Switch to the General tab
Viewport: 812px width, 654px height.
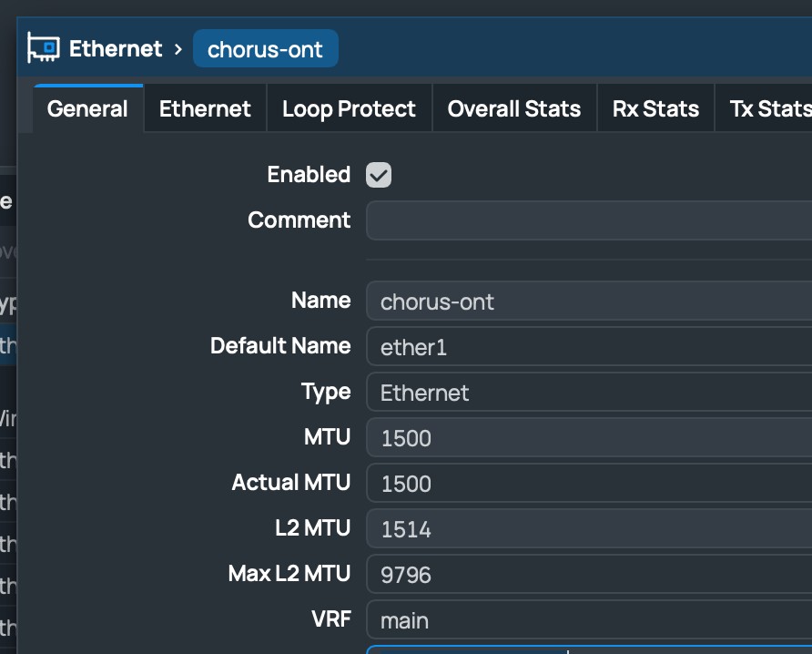coord(87,109)
